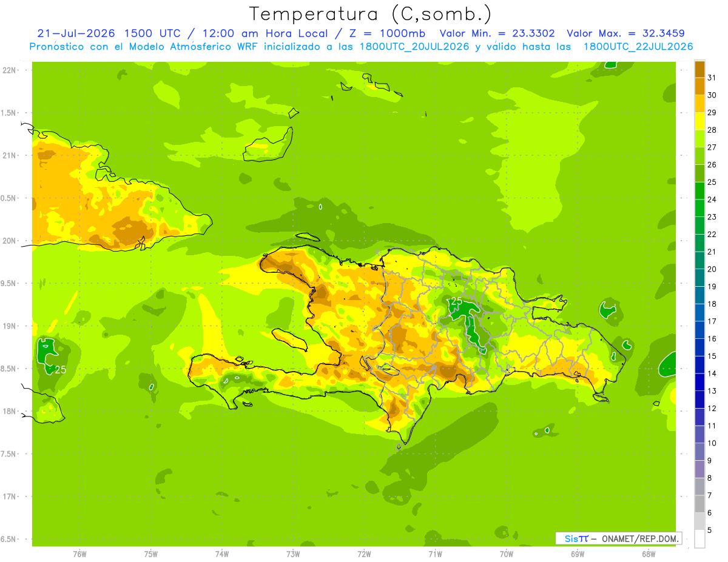Click the "28" colorbar label

coord(712,130)
